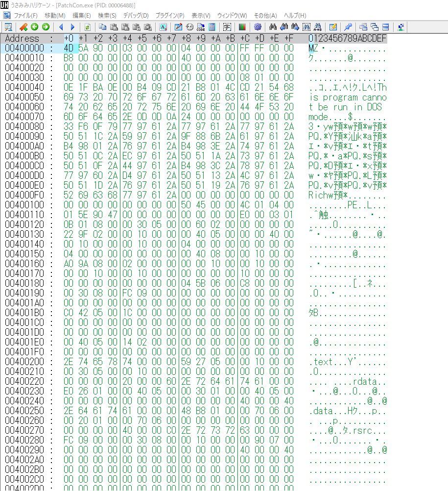Select the highlighted 4D byte at 00400000
Screen dimensions: 448x491
[x=69, y=48]
